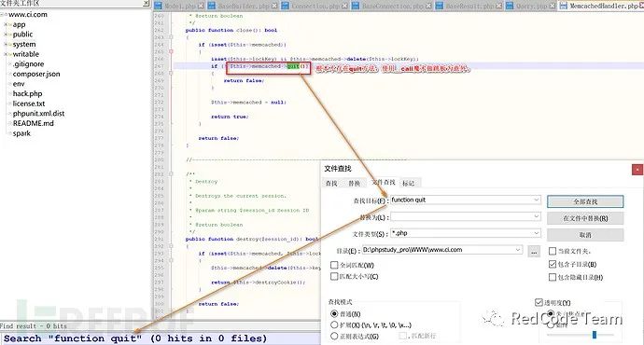Viewport: 644px width, 345px height.
Task: Expand the system folder in workspace tree
Action: [x=7, y=45]
